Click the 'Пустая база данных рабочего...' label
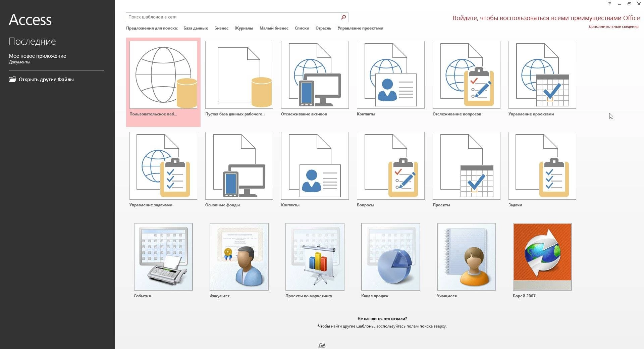 coord(235,114)
